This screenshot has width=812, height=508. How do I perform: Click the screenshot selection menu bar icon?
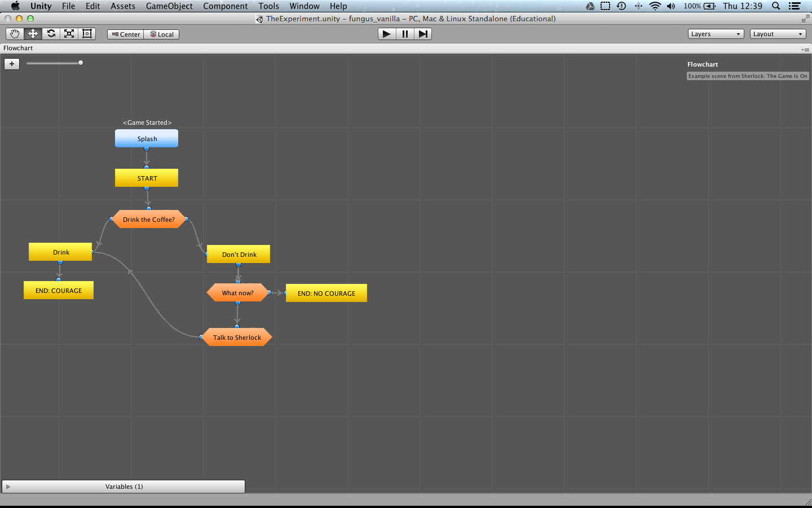click(x=605, y=6)
